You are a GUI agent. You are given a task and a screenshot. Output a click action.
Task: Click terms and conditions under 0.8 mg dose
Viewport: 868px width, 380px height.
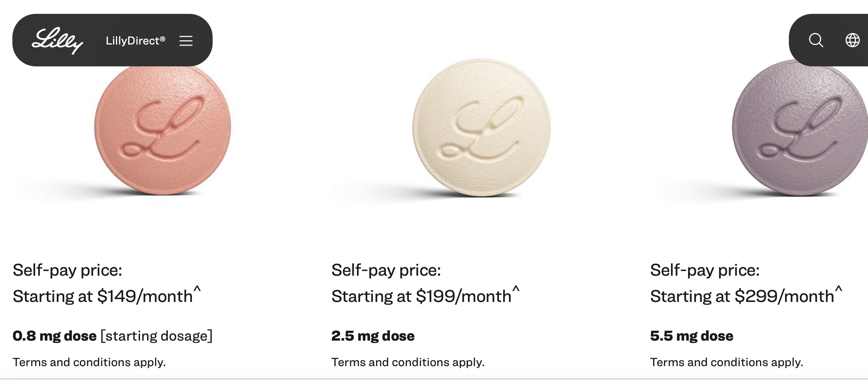pos(89,362)
